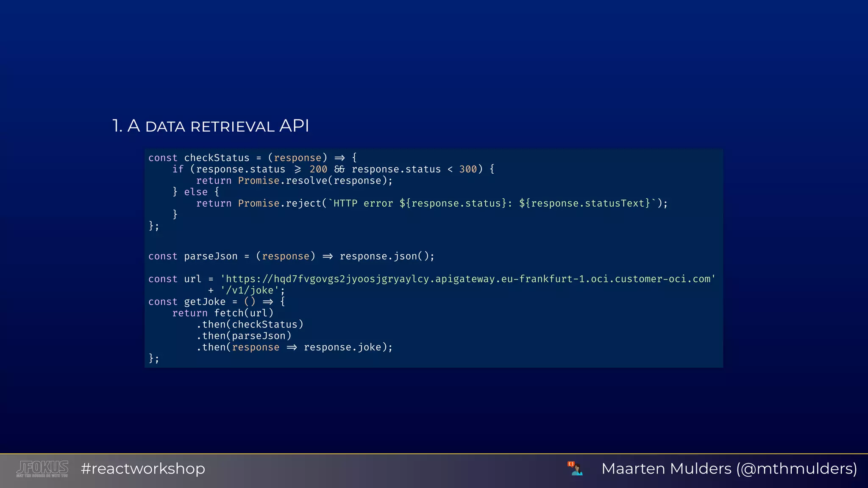
Task: Click 'response.json();' in the parseJson line
Action: [387, 256]
